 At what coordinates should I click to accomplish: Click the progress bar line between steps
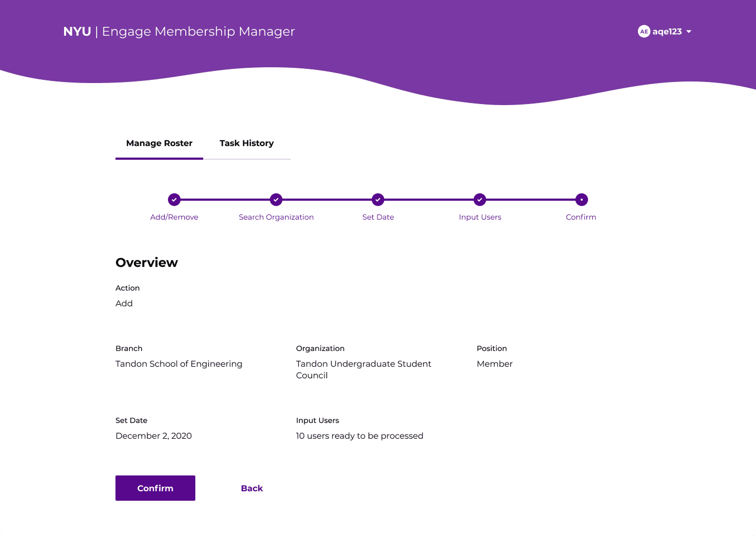pyautogui.click(x=325, y=200)
